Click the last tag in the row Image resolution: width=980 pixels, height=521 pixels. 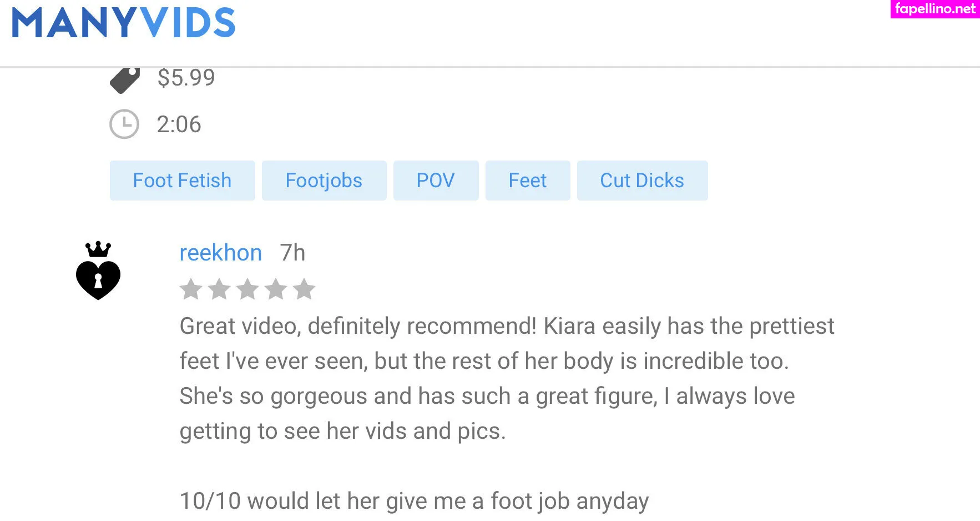(642, 181)
